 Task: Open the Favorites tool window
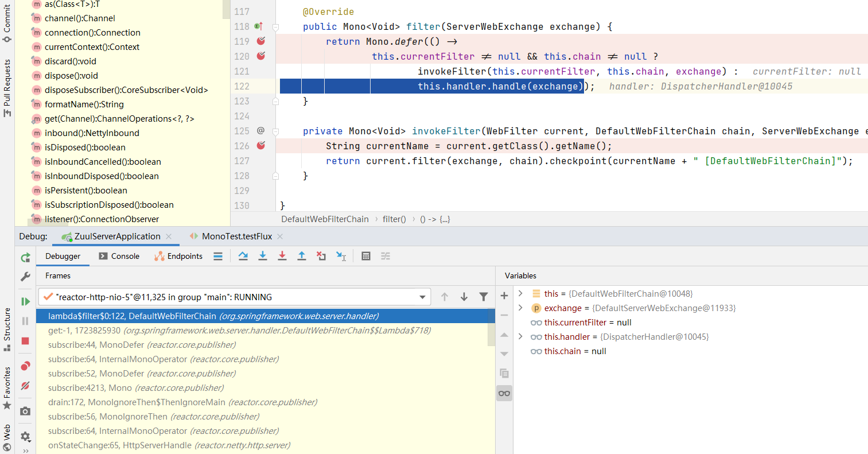pyautogui.click(x=7, y=388)
